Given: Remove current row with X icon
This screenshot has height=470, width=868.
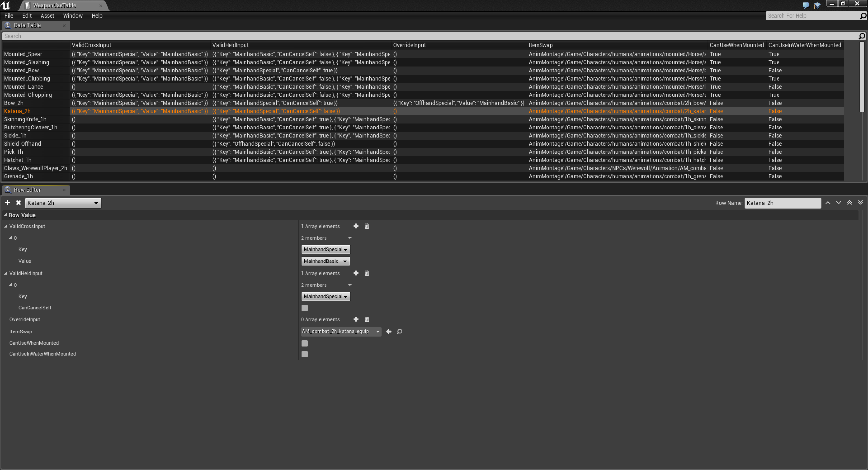Looking at the screenshot, I should pos(19,203).
